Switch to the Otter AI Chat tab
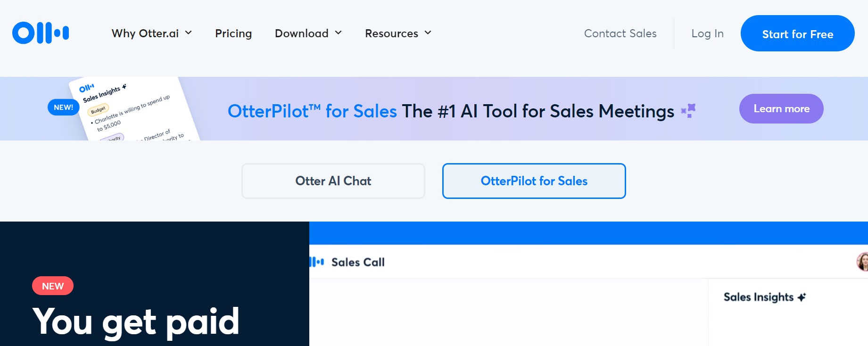 pyautogui.click(x=333, y=181)
